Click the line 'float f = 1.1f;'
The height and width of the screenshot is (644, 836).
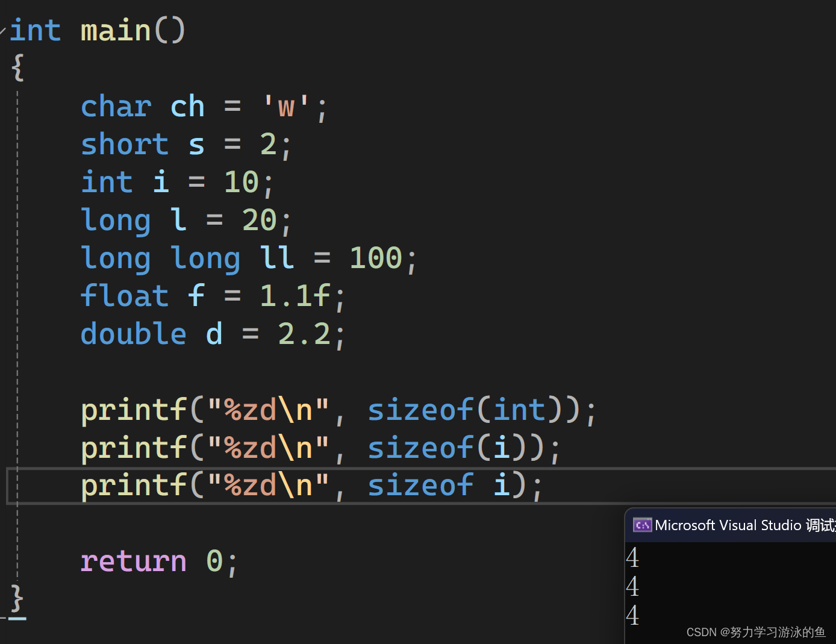[213, 296]
